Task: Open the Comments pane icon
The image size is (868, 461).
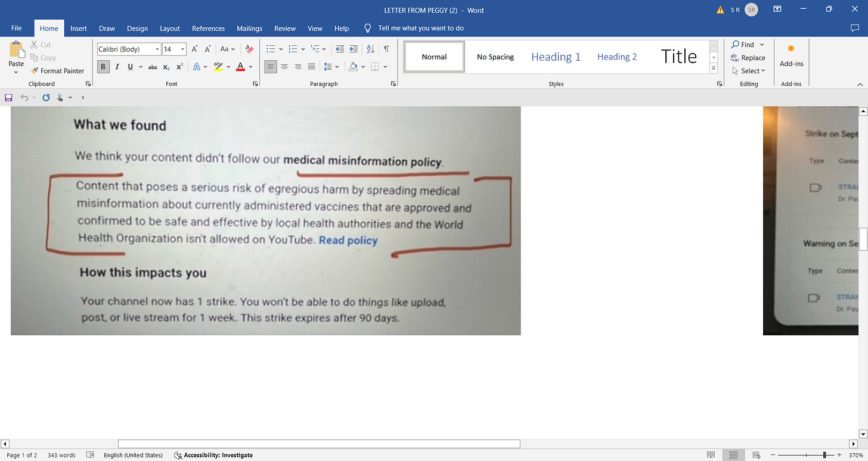Action: (x=855, y=28)
